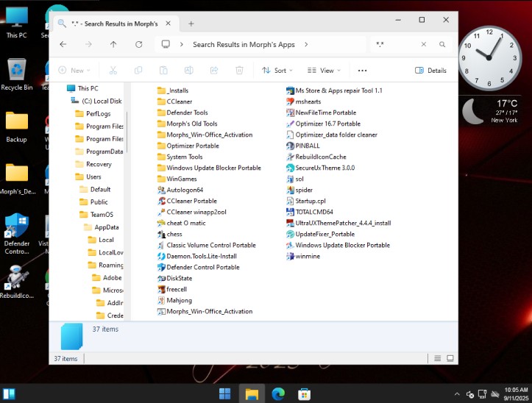Select Users folder in tree
The width and height of the screenshot is (532, 403).
(x=88, y=176)
